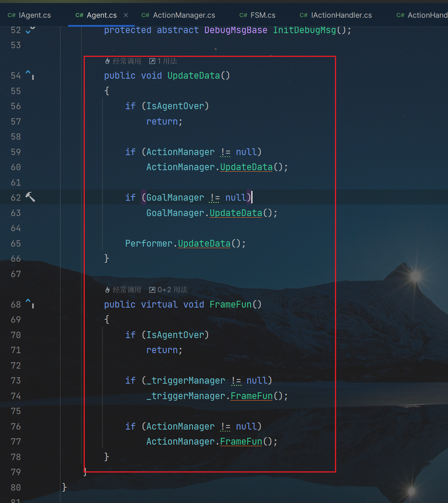Viewport: 448px width, 503px height.
Task: Select the Agent.cs tab
Action: click(102, 15)
